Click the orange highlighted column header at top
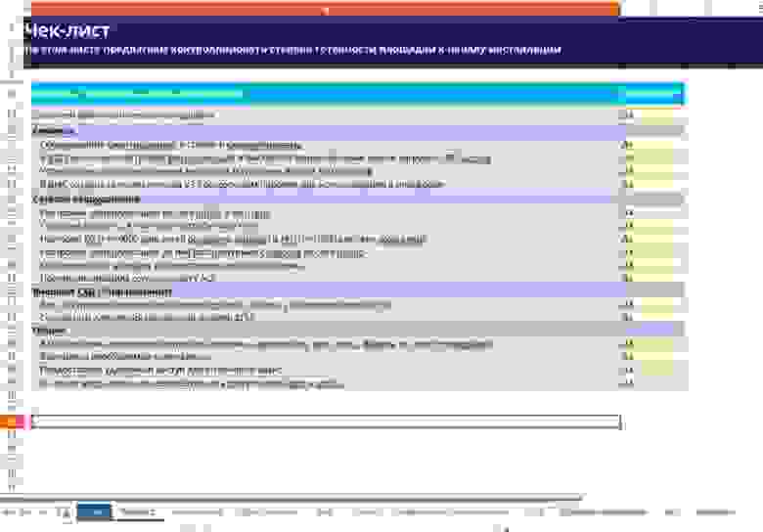The height and width of the screenshot is (532, 763). pyautogui.click(x=325, y=8)
